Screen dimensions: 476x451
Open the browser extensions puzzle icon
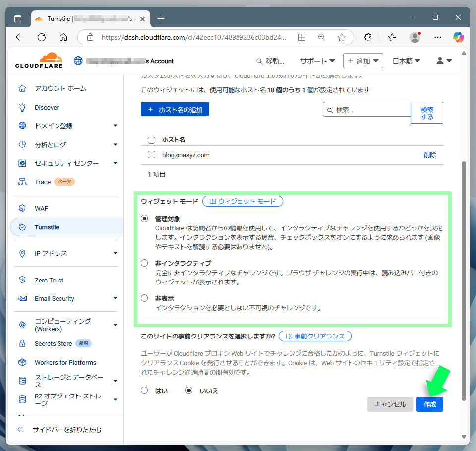pyautogui.click(x=368, y=37)
